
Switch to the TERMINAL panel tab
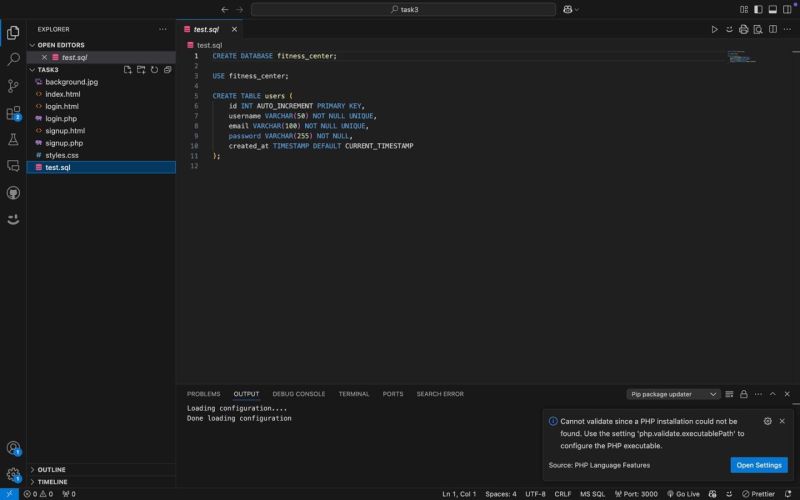(x=353, y=394)
